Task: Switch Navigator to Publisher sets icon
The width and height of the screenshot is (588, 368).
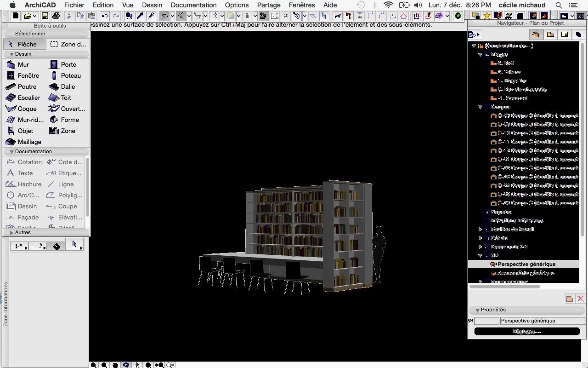Action: 578,34
